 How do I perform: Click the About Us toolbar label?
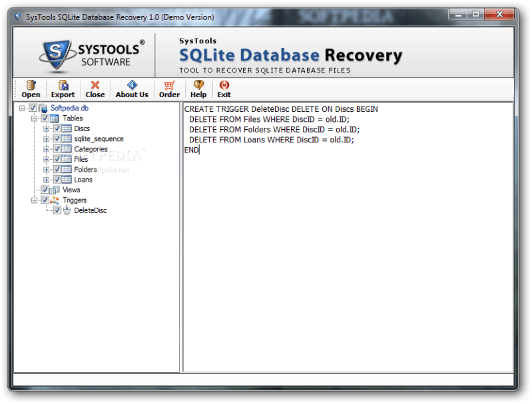pyautogui.click(x=132, y=95)
